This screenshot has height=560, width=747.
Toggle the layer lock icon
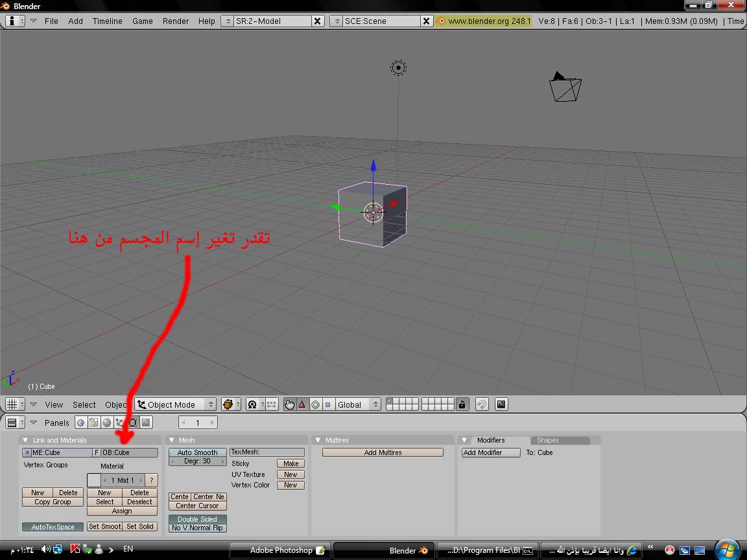pos(462,404)
